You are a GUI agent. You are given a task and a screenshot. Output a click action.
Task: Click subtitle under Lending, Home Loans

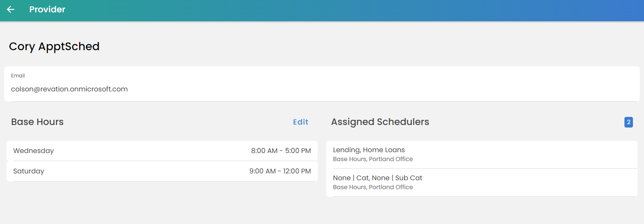click(373, 159)
